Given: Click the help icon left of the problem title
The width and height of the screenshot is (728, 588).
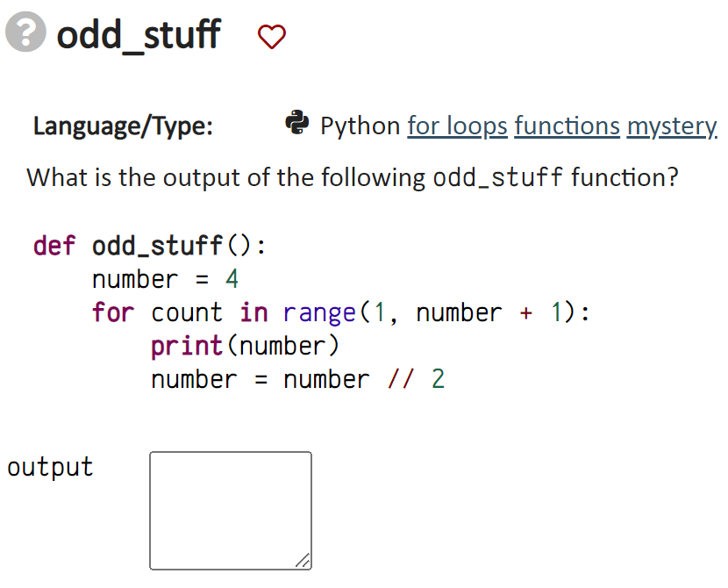Looking at the screenshot, I should coord(25,32).
